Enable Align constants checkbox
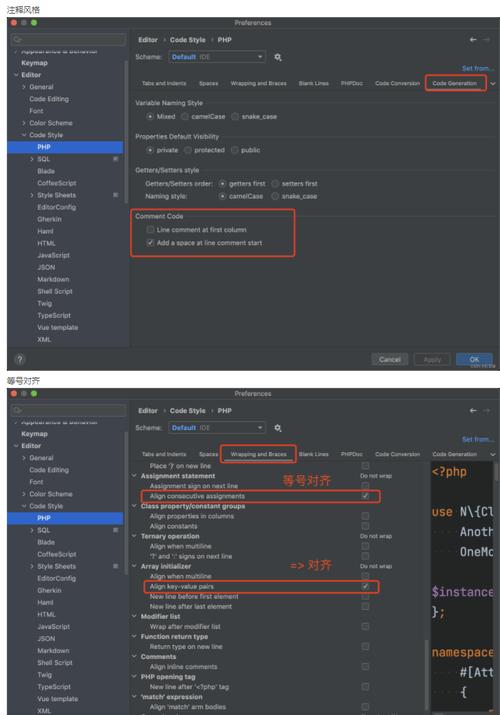500x715 pixels. coord(365,526)
